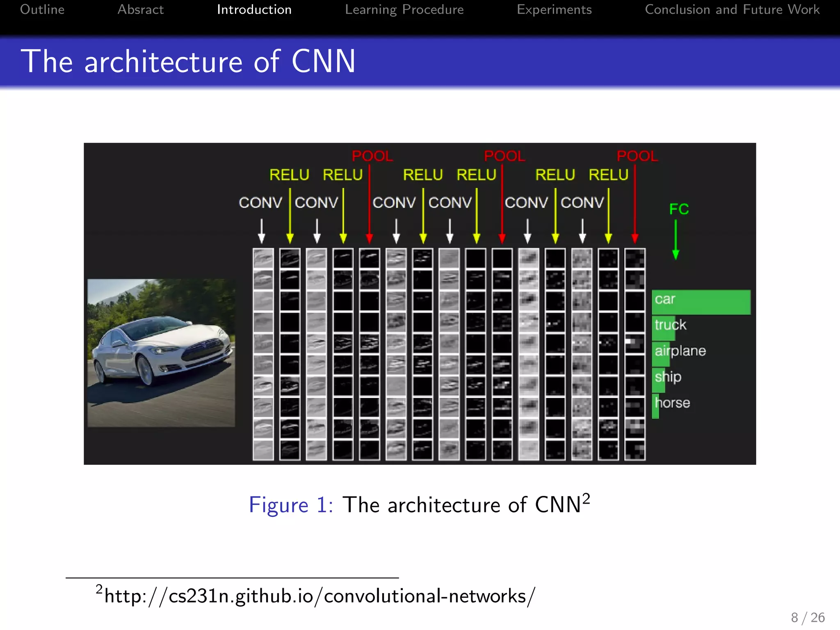This screenshot has width=840, height=630.
Task: Select the Introduction section tab
Action: coord(254,9)
